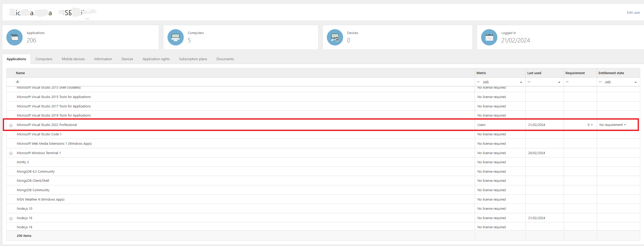Select the Node.js 16 name
This screenshot has height=246, width=644.
(x=24, y=218)
